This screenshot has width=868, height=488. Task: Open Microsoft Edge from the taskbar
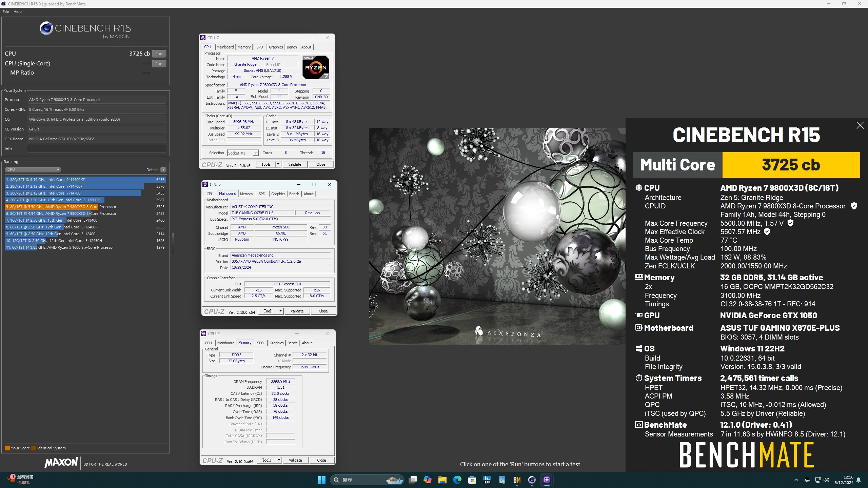pos(457,480)
